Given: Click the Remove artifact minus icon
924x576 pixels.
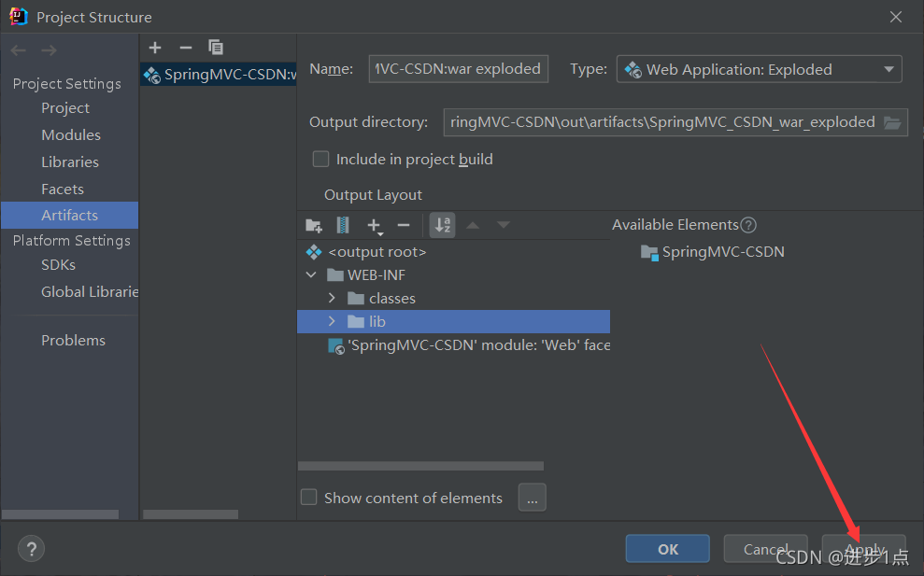Looking at the screenshot, I should click(186, 48).
